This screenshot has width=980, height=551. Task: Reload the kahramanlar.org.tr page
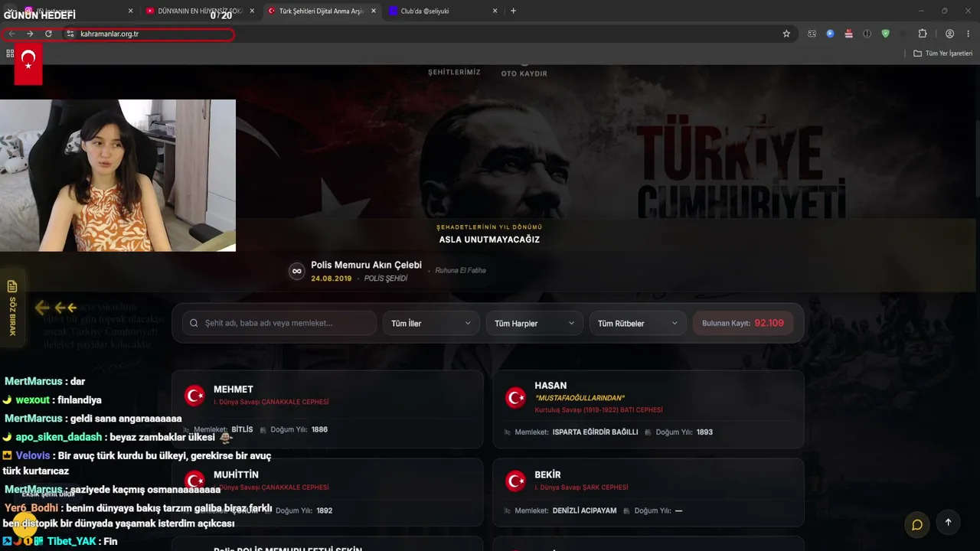tap(48, 34)
